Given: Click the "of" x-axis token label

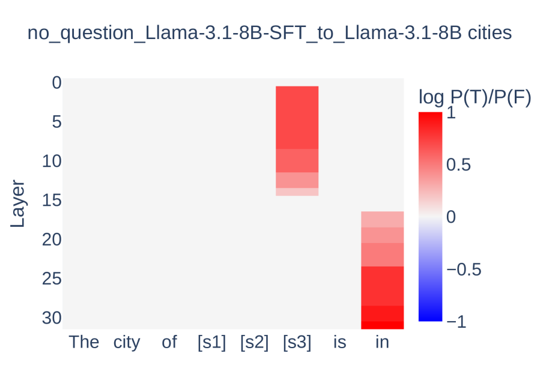Looking at the screenshot, I should [169, 342].
